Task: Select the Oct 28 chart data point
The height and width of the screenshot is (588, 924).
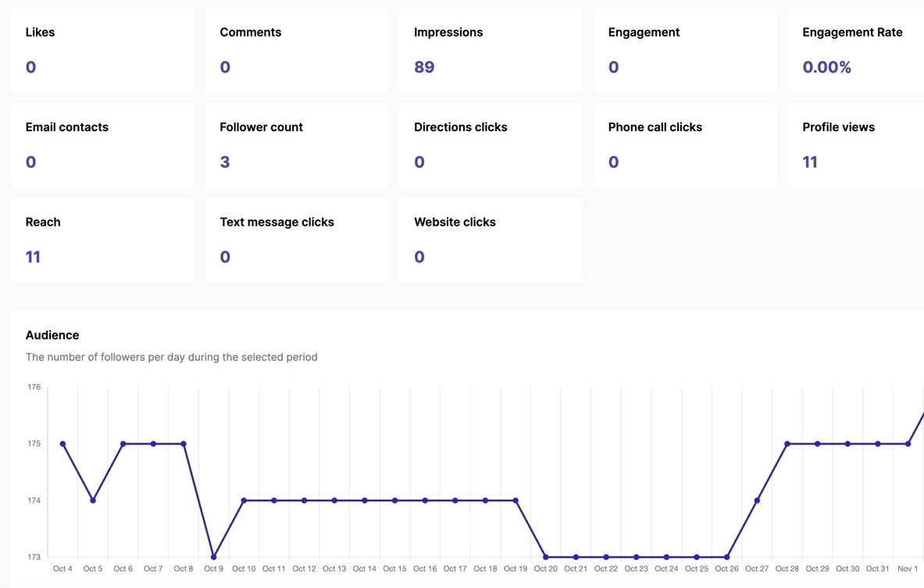Action: (x=787, y=444)
